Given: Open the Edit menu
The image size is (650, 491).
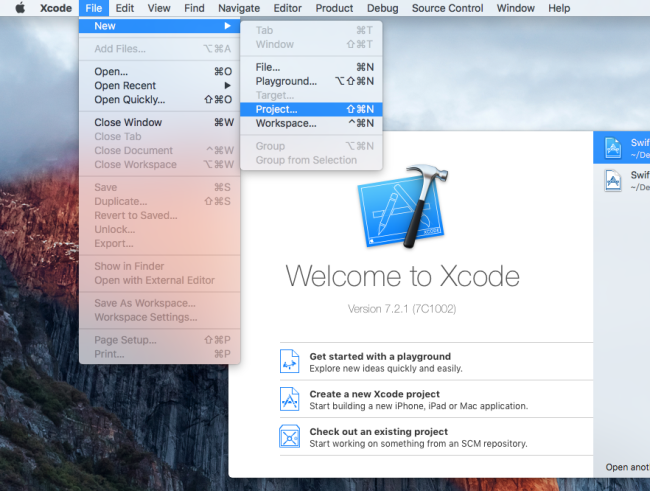Looking at the screenshot, I should pos(125,8).
